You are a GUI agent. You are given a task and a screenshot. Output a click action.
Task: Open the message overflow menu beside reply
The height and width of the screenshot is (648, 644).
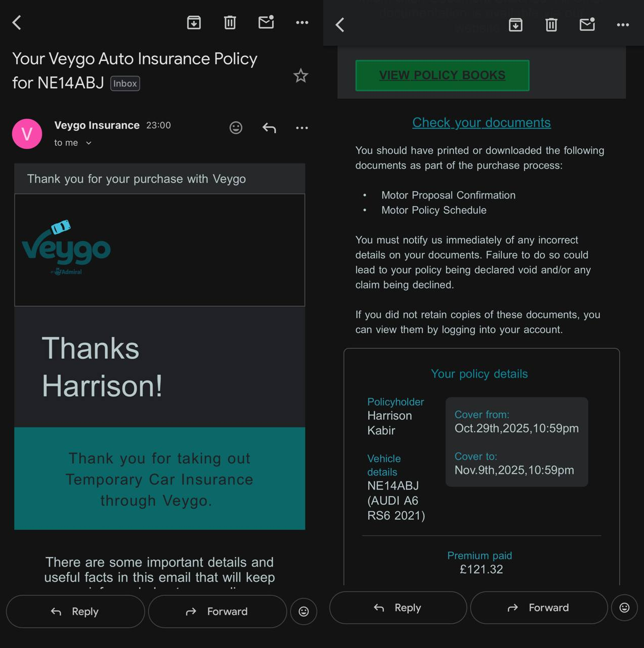[x=302, y=128]
